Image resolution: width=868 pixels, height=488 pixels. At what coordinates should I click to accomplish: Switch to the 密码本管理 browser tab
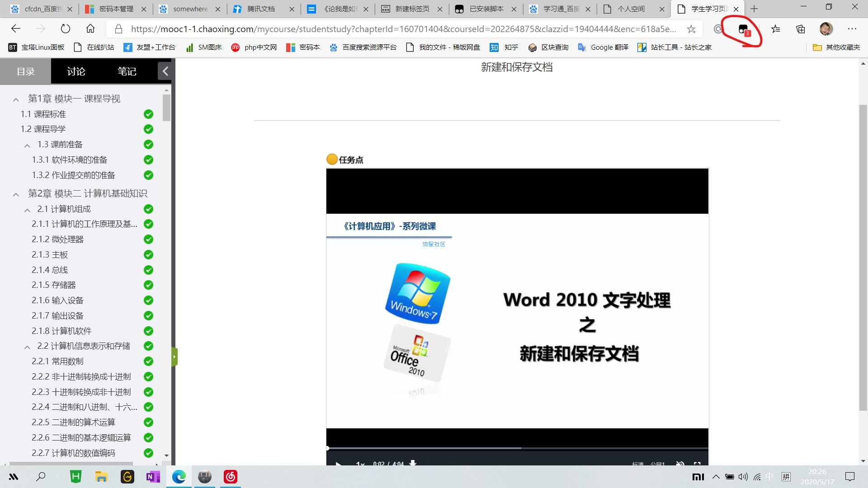tap(116, 9)
